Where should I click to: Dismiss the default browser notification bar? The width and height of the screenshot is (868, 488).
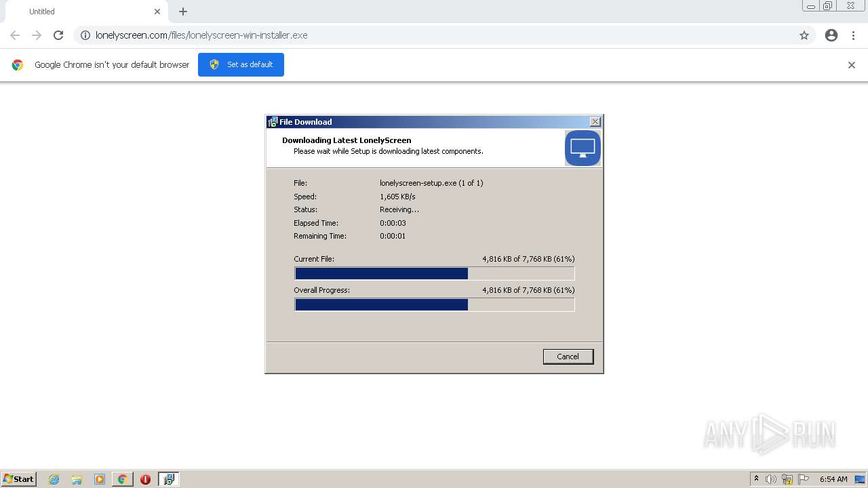coord(852,65)
